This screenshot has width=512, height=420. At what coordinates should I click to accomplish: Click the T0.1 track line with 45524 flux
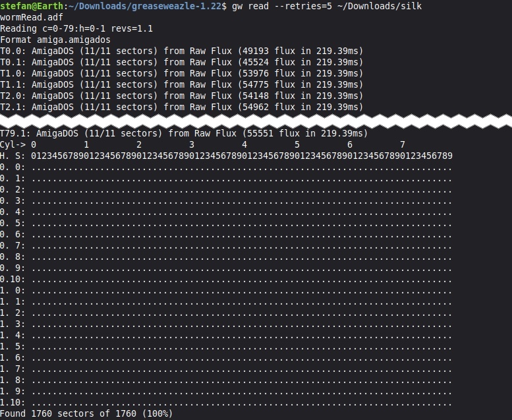click(x=182, y=62)
